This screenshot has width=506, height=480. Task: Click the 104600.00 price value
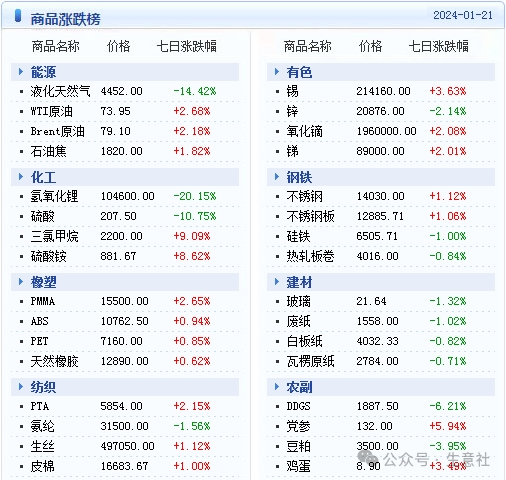[127, 196]
